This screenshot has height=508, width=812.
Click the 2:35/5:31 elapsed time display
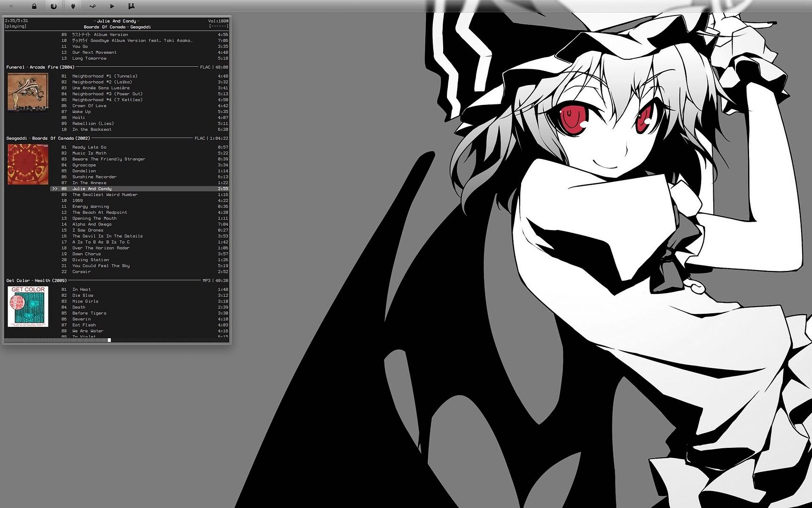[x=16, y=21]
